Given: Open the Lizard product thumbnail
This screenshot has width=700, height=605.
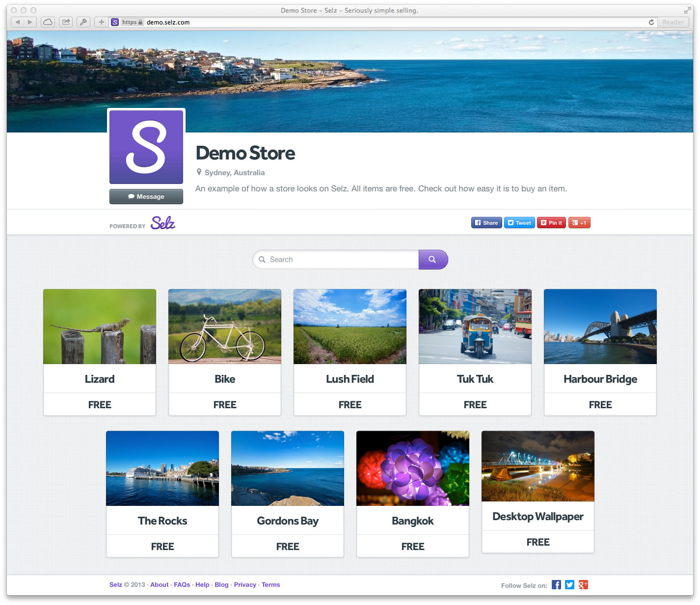Looking at the screenshot, I should click(x=100, y=327).
